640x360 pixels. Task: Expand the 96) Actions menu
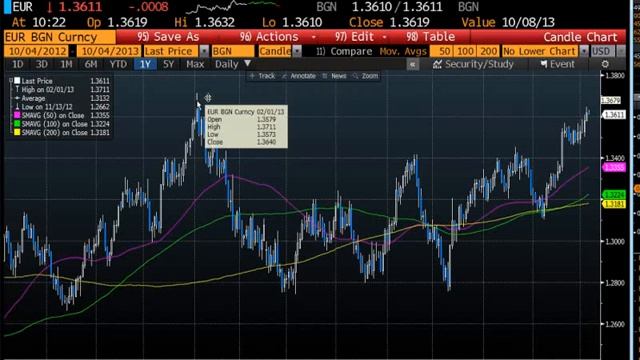point(278,37)
